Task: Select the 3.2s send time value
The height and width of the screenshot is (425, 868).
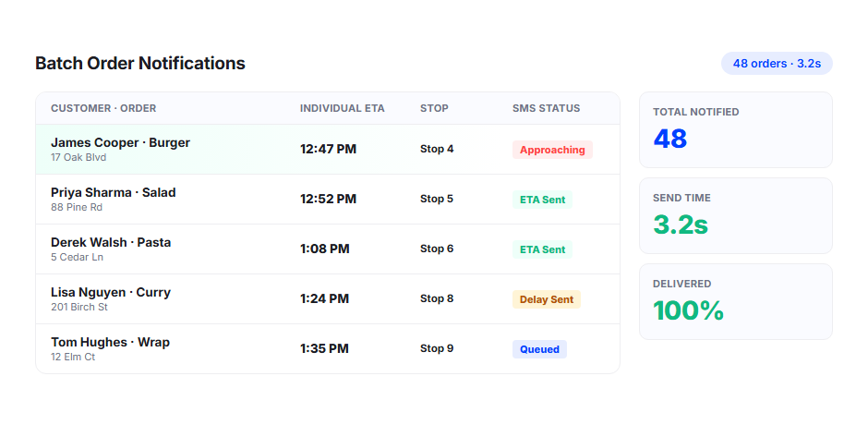Action: (681, 225)
